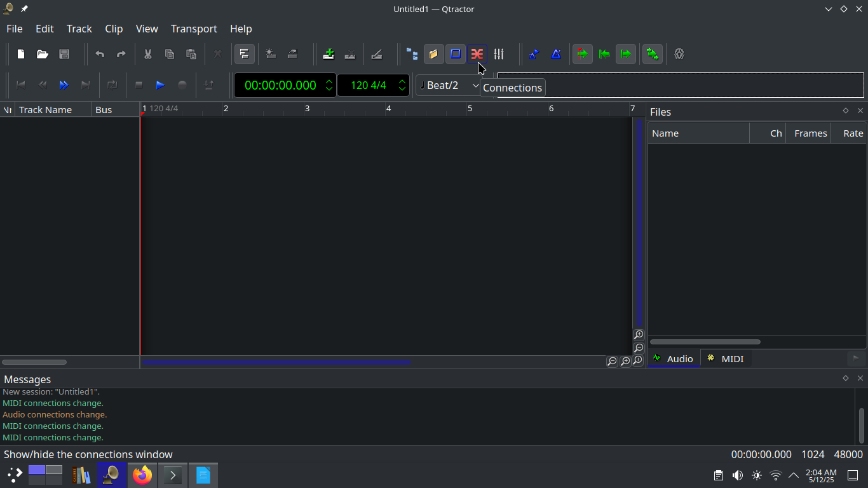The image size is (868, 488).
Task: Toggle the Follow Playhead green arrow button
Action: [582, 54]
